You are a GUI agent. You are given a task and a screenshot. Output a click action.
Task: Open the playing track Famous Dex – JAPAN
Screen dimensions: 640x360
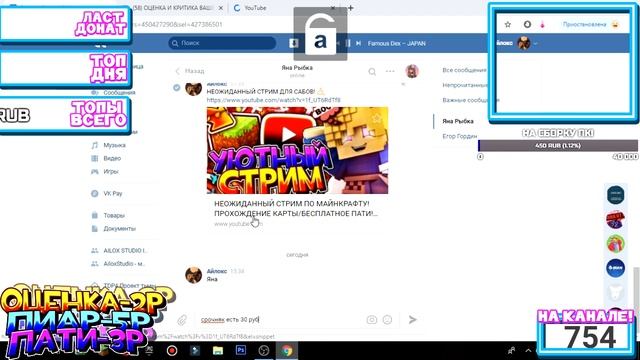(x=396, y=43)
